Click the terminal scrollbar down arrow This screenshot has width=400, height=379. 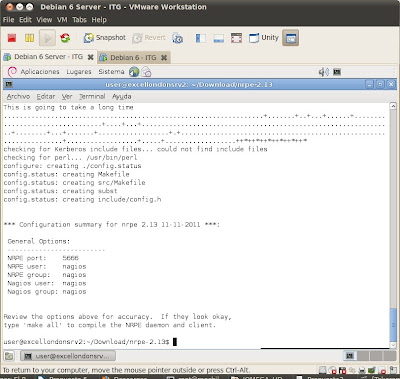click(x=393, y=344)
